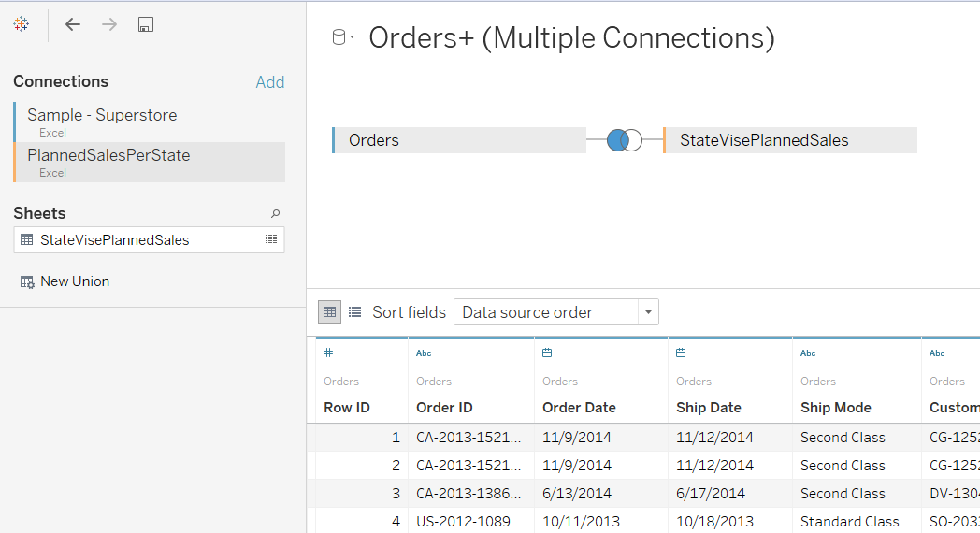Click the forward arrow in toolbar

coord(109,24)
